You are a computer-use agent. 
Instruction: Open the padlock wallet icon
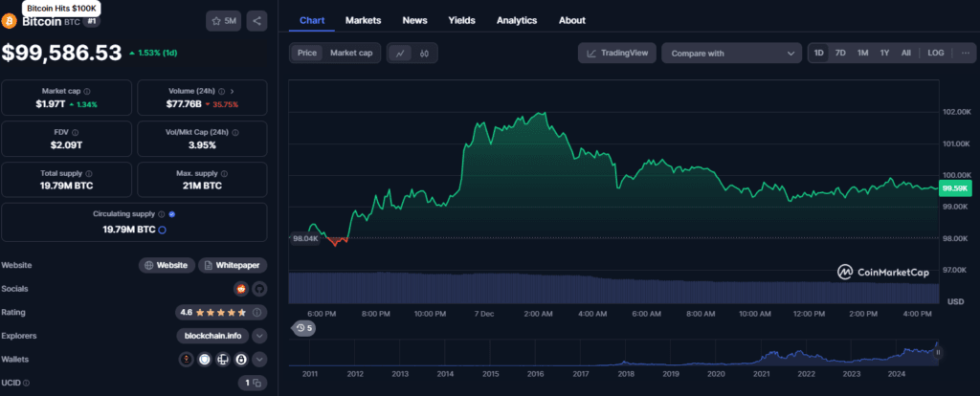[x=241, y=359]
